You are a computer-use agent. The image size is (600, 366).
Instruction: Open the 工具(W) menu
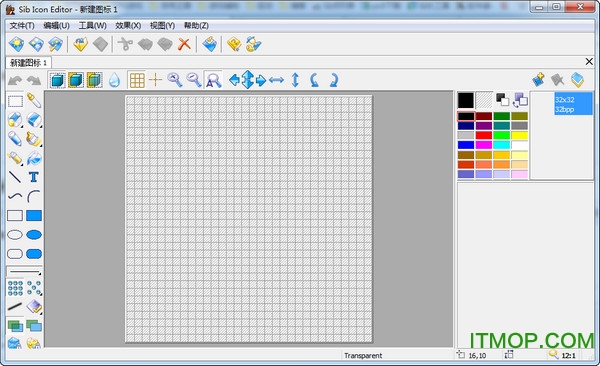92,26
